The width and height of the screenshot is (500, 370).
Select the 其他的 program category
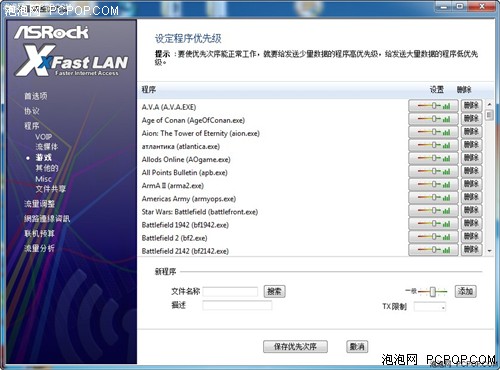pos(47,168)
